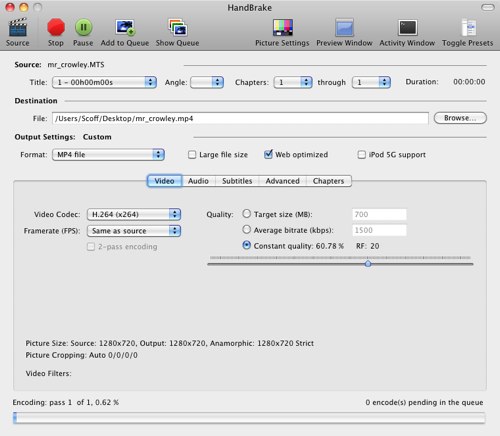Open the Source clapperboard icon
Viewport: 500px width, 436px height.
18,27
